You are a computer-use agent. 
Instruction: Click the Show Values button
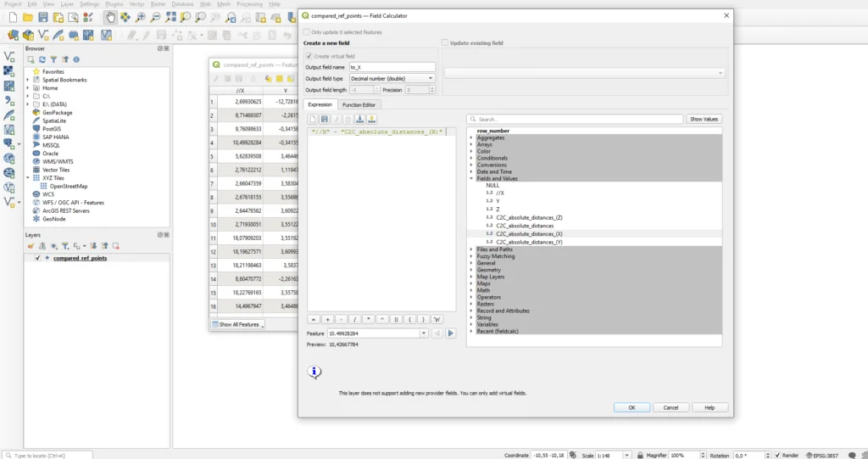click(x=704, y=119)
